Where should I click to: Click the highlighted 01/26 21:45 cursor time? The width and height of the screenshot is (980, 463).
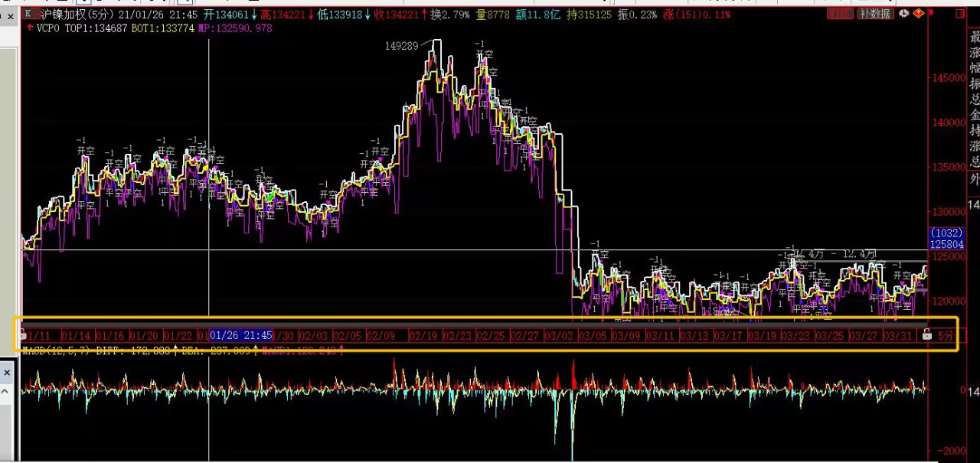click(241, 335)
